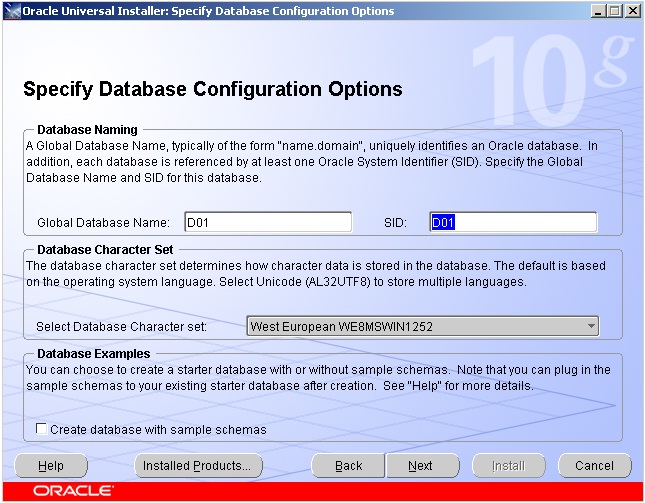
Task: Click into the SID text field
Action: (513, 222)
